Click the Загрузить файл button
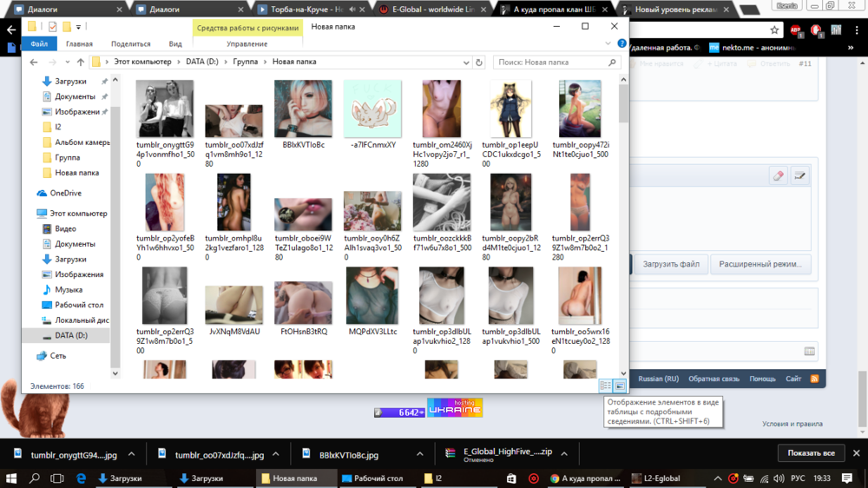The image size is (868, 488). click(x=671, y=264)
